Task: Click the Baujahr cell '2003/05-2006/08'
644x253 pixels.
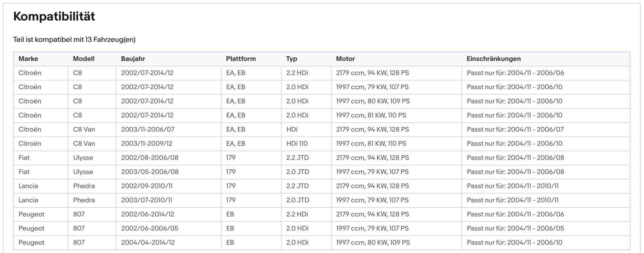Action: pyautogui.click(x=150, y=172)
